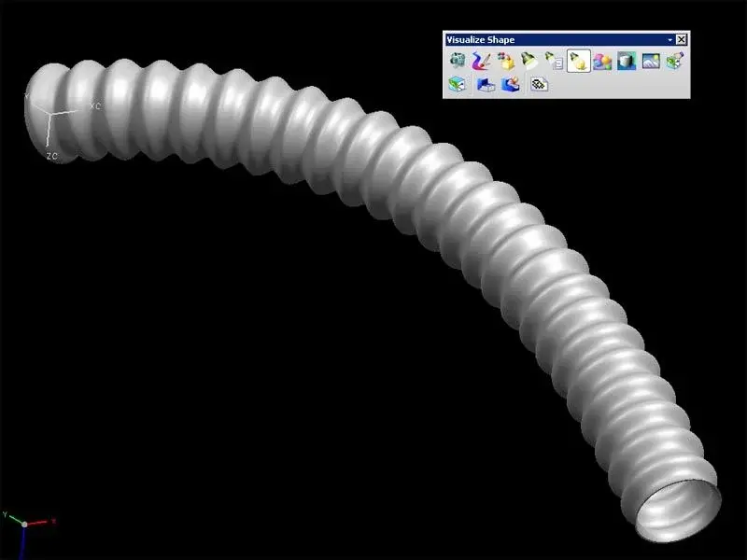The width and height of the screenshot is (747, 560).
Task: Toggle the highlighted lamp-and-sphere icon
Action: [578, 62]
